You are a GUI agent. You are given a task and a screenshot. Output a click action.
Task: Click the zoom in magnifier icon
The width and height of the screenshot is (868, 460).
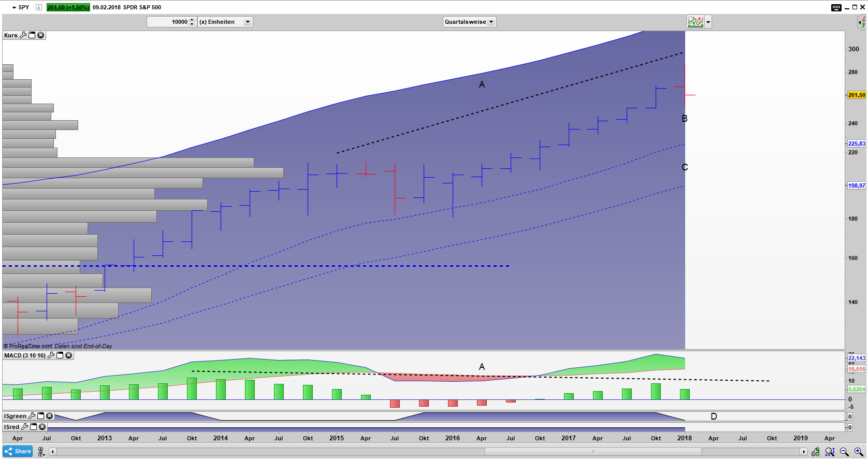click(859, 452)
